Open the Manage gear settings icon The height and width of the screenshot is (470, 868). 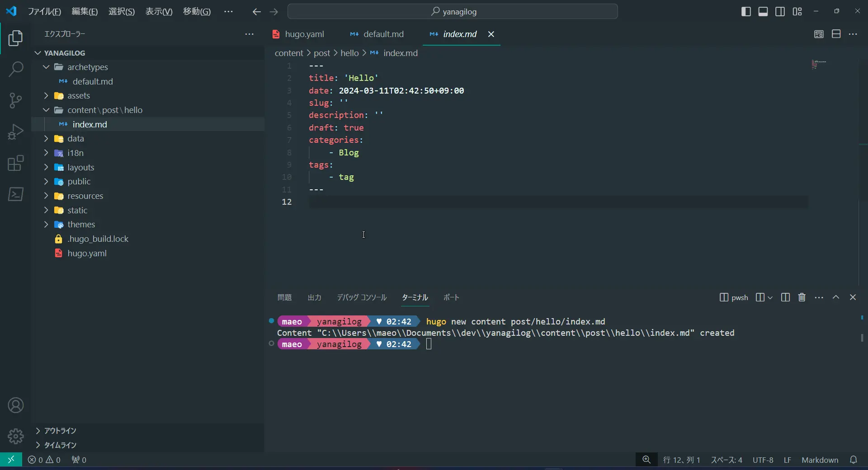click(x=16, y=436)
